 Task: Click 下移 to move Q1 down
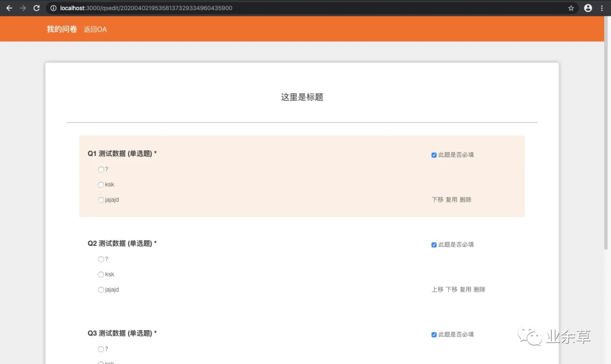437,200
